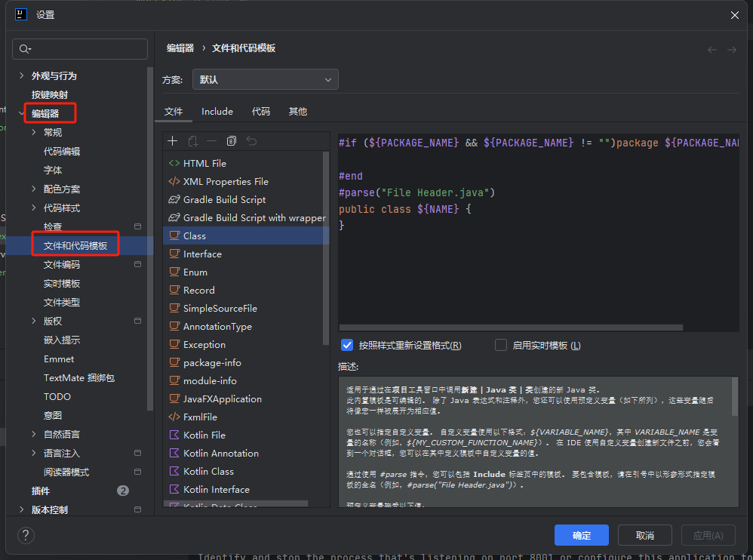The image size is (753, 560).
Task: Click the revert template arrow icon
Action: (x=251, y=140)
